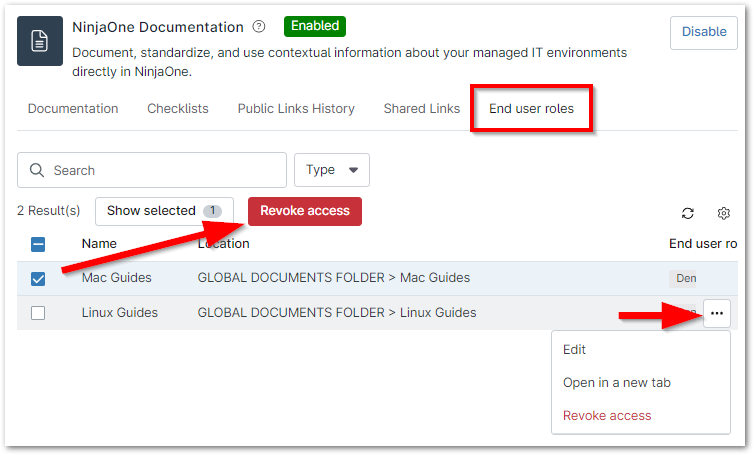754x455 pixels.
Task: Click the 2 Result(s) count text
Action: [x=49, y=211]
